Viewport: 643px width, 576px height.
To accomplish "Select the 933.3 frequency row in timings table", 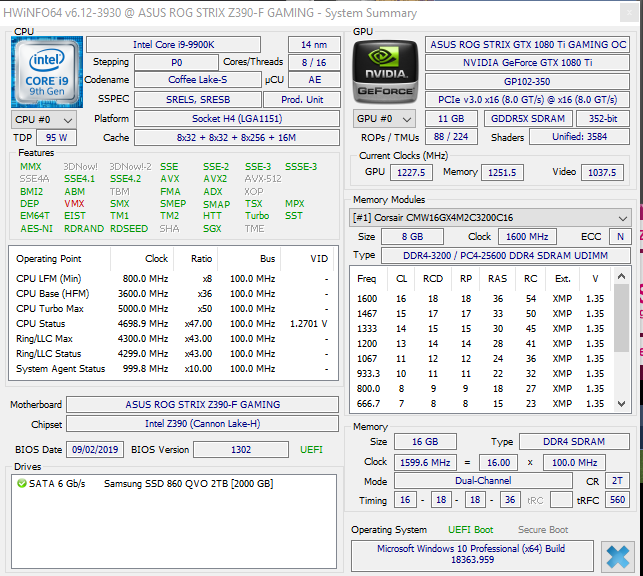I will pos(481,373).
